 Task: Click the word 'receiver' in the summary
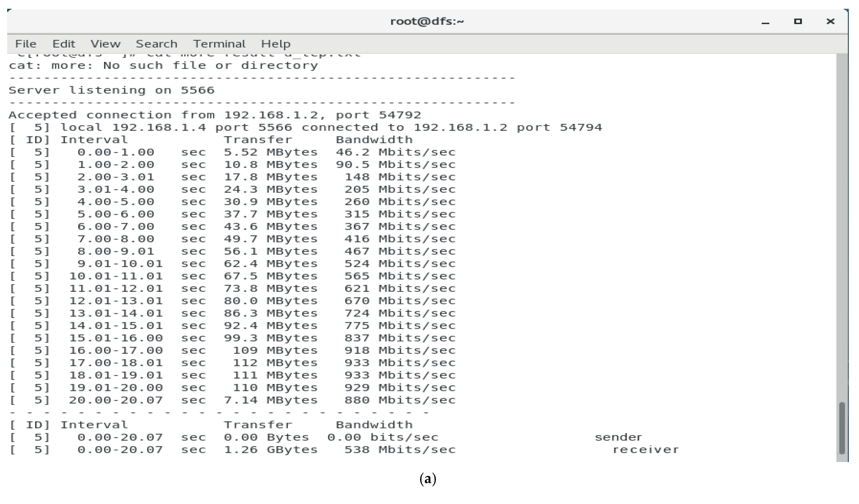pos(646,450)
